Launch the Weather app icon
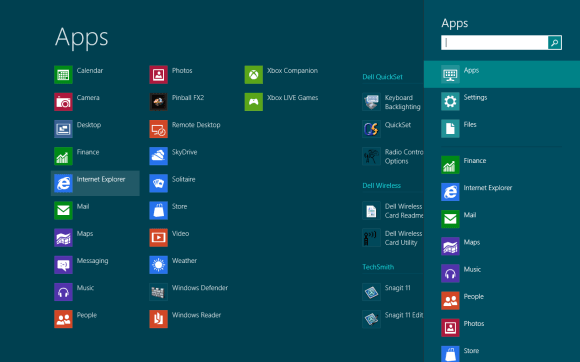The image size is (580, 362). (158, 265)
